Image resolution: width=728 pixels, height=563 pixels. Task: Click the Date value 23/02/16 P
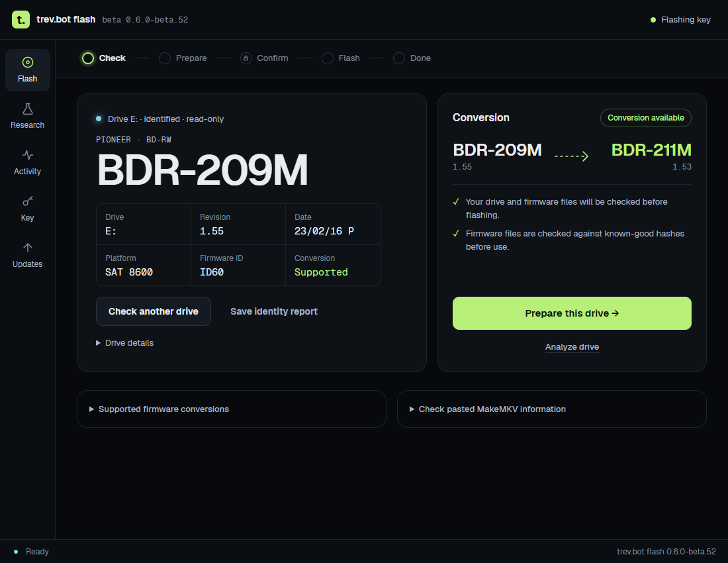[324, 231]
